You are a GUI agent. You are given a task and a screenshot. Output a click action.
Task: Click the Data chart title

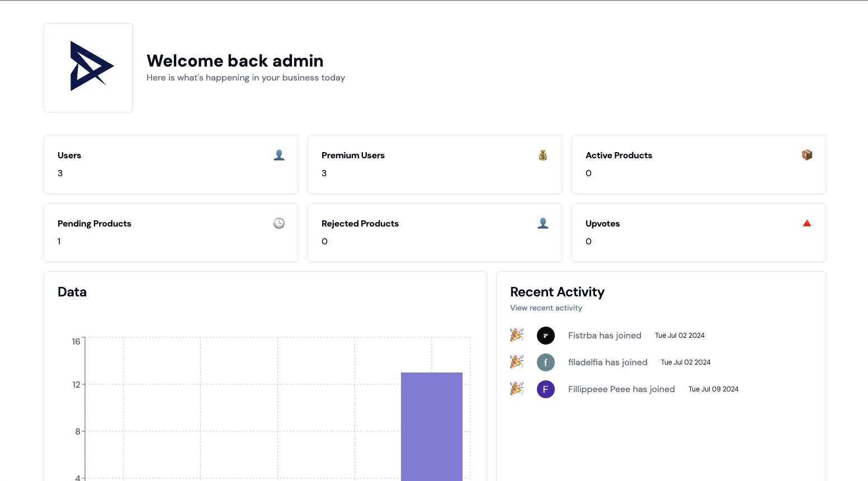72,291
